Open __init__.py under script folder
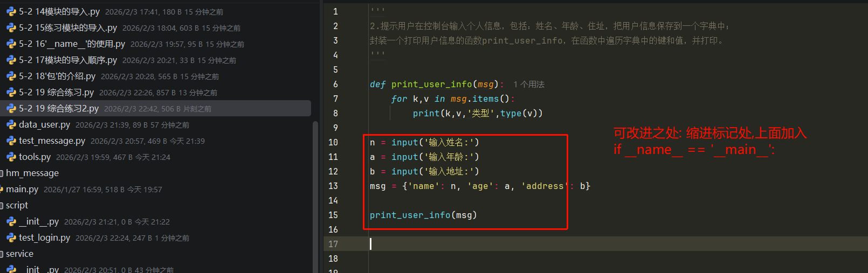This screenshot has height=273, width=868. 39,221
